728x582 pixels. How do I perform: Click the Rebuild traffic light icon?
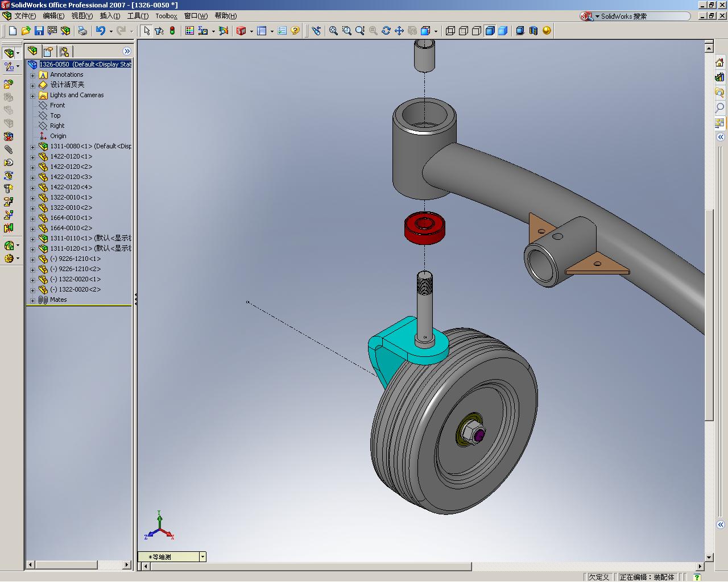pyautogui.click(x=172, y=31)
